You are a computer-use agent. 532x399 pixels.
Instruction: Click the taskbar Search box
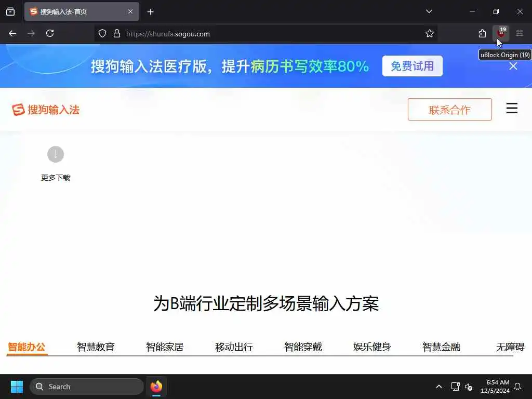click(87, 387)
